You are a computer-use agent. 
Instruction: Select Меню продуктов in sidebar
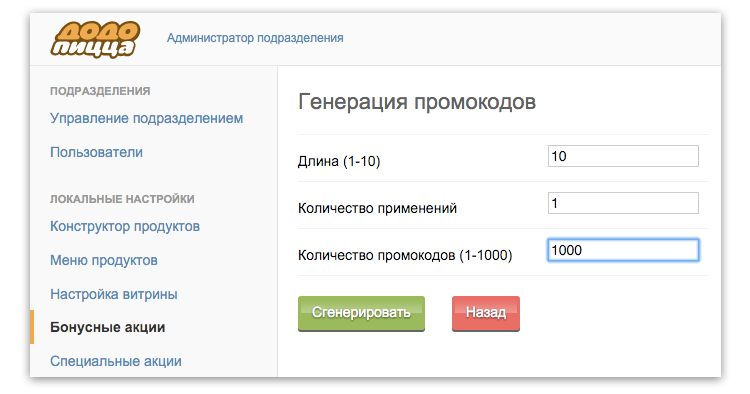pyautogui.click(x=104, y=260)
